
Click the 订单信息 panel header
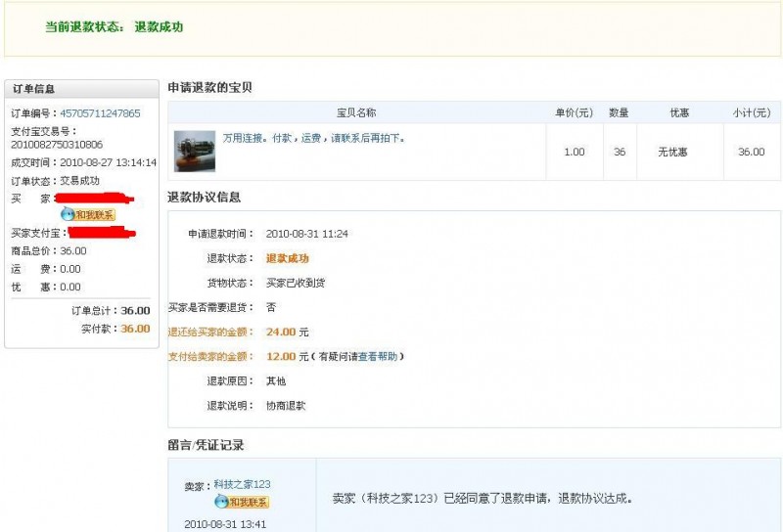click(34, 89)
